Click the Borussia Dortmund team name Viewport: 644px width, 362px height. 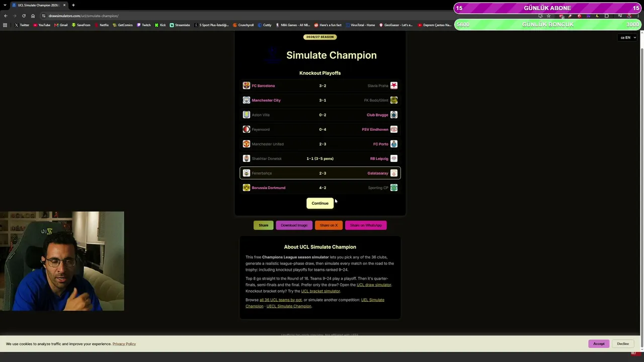click(269, 188)
